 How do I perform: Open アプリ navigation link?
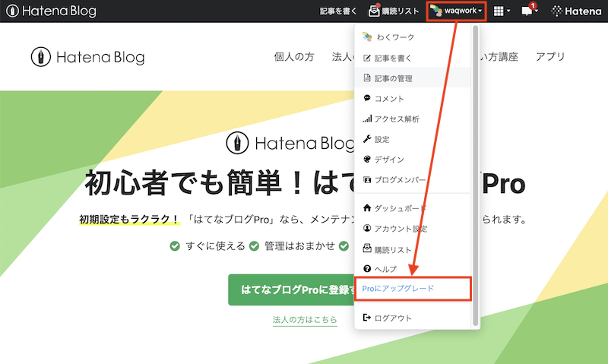coord(550,56)
